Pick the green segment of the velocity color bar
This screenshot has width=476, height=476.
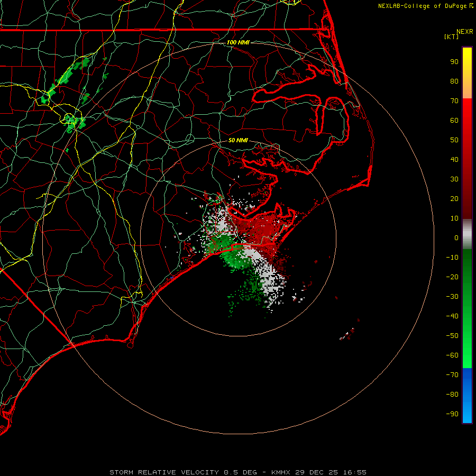[467, 309]
